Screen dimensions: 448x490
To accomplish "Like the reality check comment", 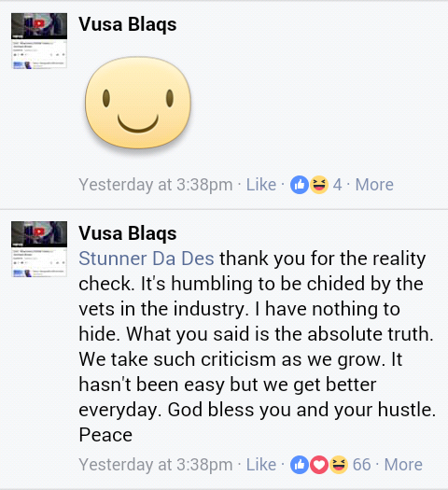I will click(x=261, y=465).
